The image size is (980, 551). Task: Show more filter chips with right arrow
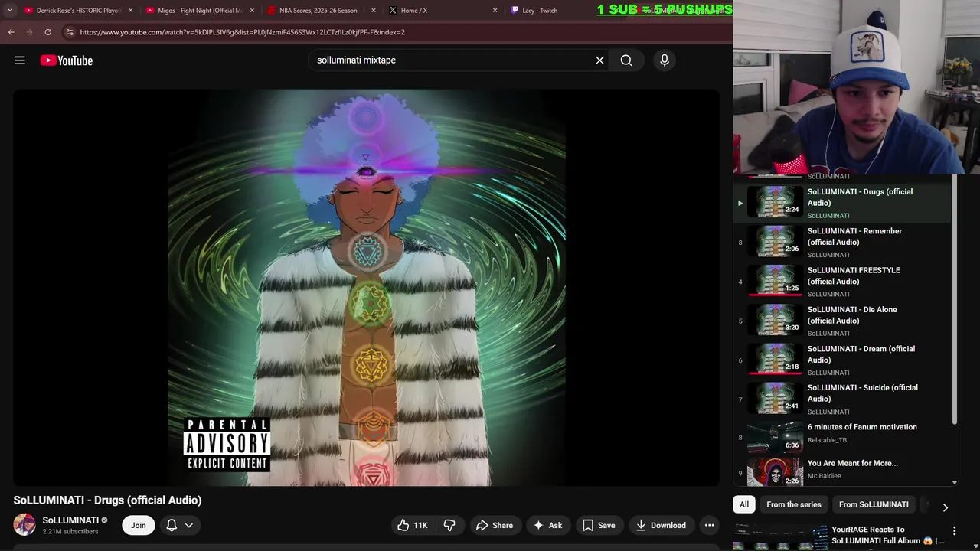click(946, 507)
